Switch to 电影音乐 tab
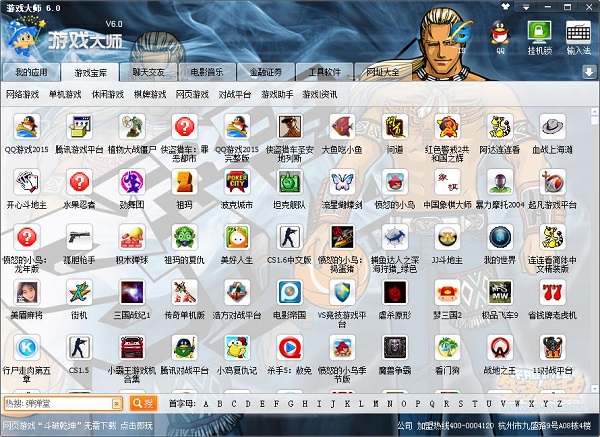The height and width of the screenshot is (437, 600). tap(207, 72)
